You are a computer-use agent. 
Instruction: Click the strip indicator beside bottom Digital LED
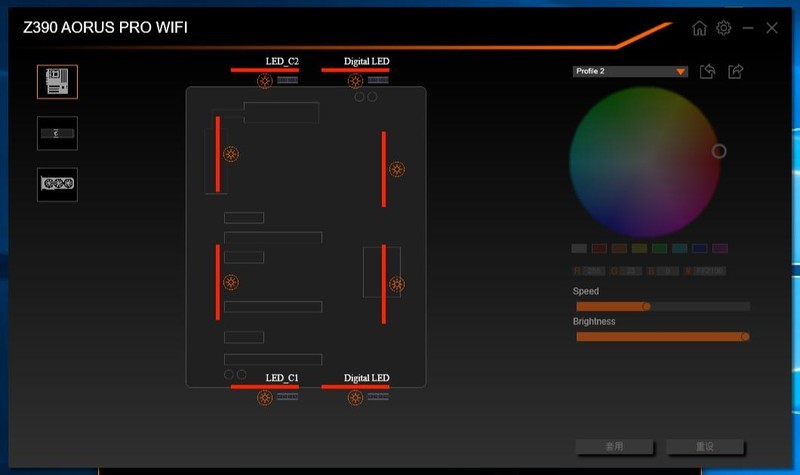(378, 396)
